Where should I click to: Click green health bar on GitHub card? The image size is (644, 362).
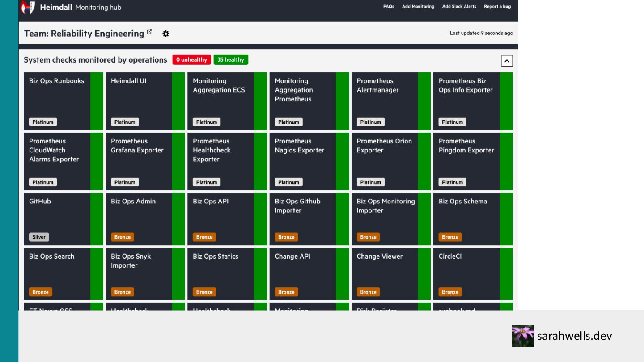pyautogui.click(x=97, y=219)
